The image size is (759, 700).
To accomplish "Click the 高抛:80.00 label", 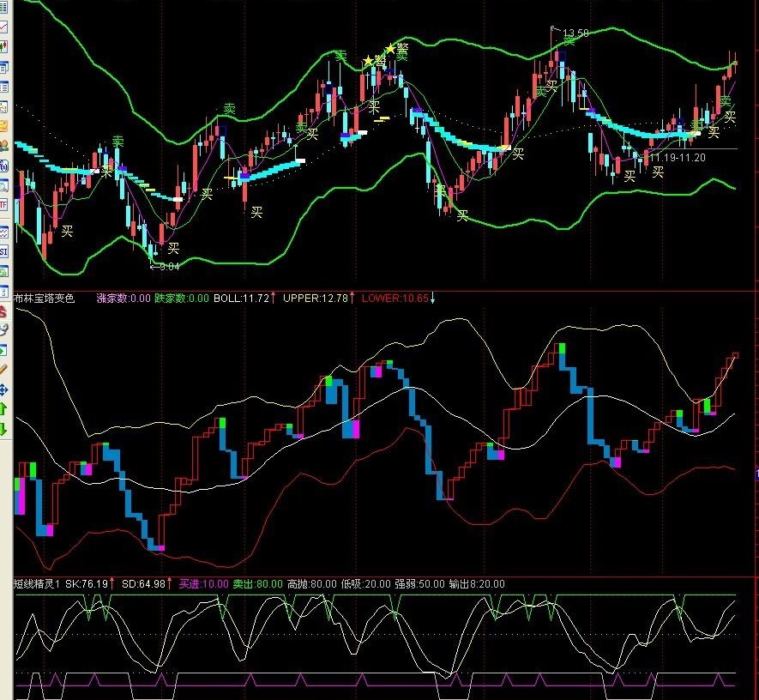I will click(x=311, y=584).
